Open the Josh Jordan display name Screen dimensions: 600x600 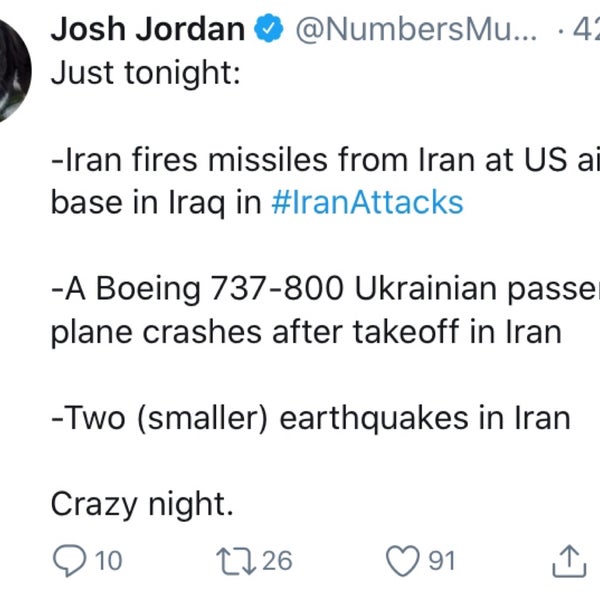point(148,30)
